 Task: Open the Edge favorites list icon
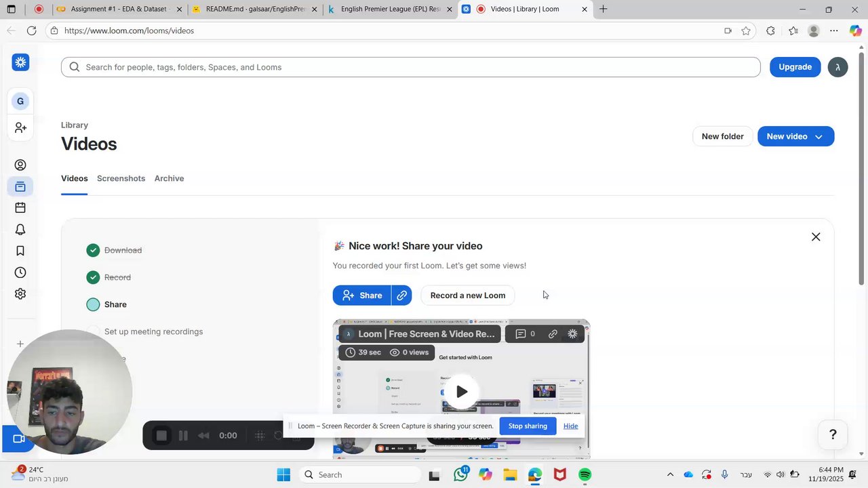793,30
